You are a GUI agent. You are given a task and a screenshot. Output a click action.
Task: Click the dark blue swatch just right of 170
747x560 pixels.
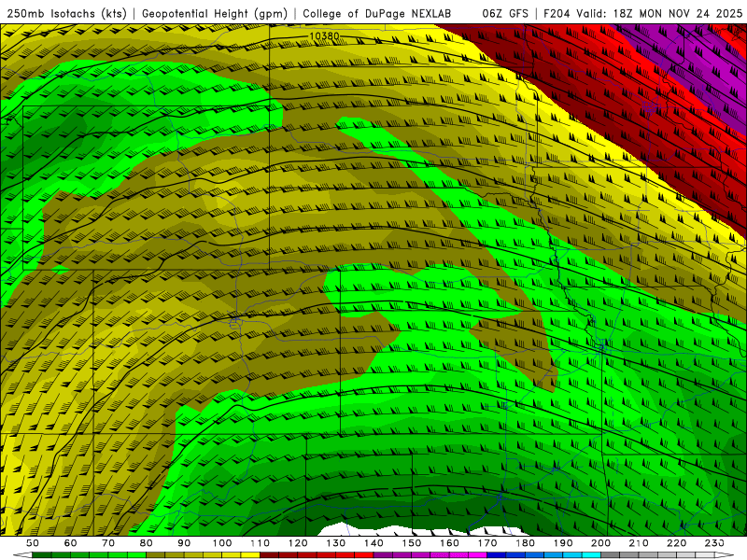coord(497,555)
